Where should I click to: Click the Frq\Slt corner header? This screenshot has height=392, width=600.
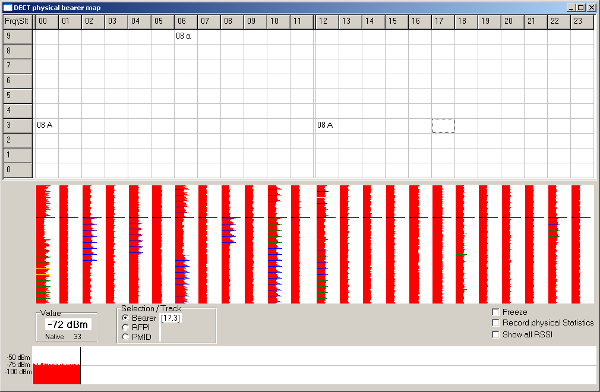[18, 22]
